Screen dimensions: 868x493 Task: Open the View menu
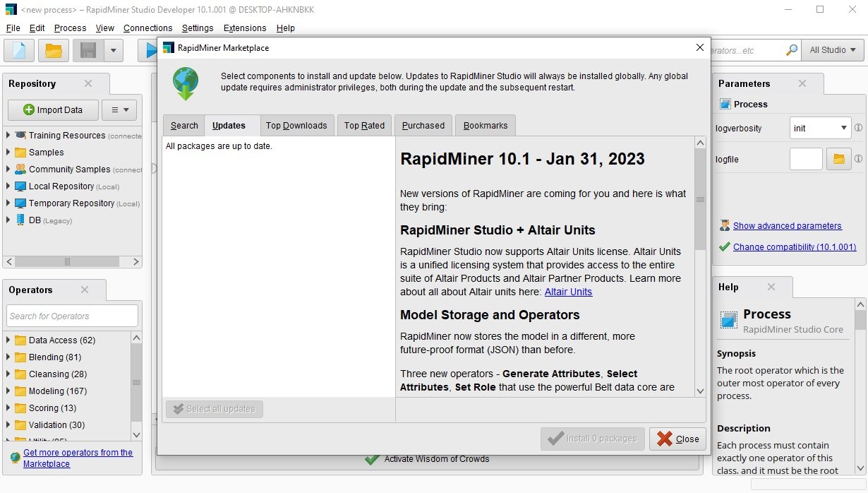pos(104,28)
